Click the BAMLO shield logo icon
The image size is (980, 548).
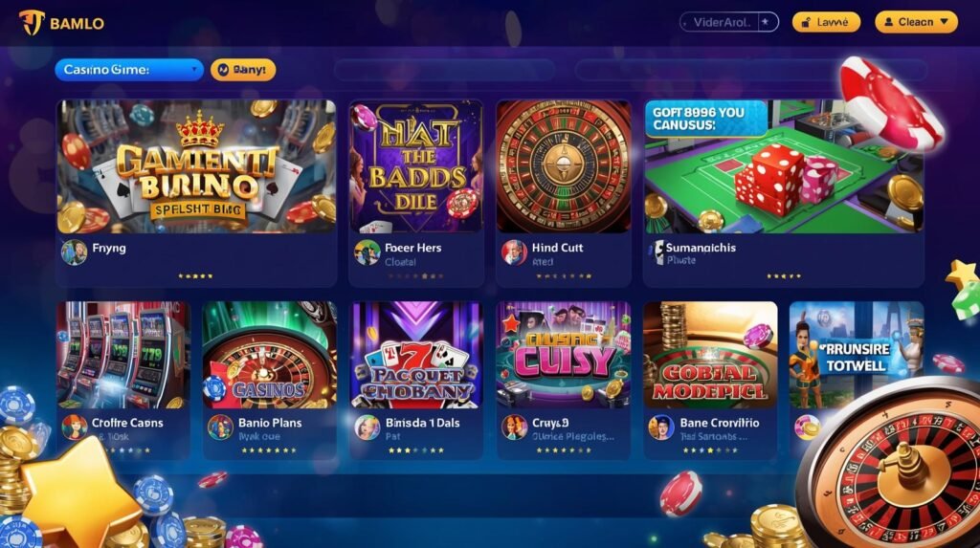pyautogui.click(x=32, y=23)
